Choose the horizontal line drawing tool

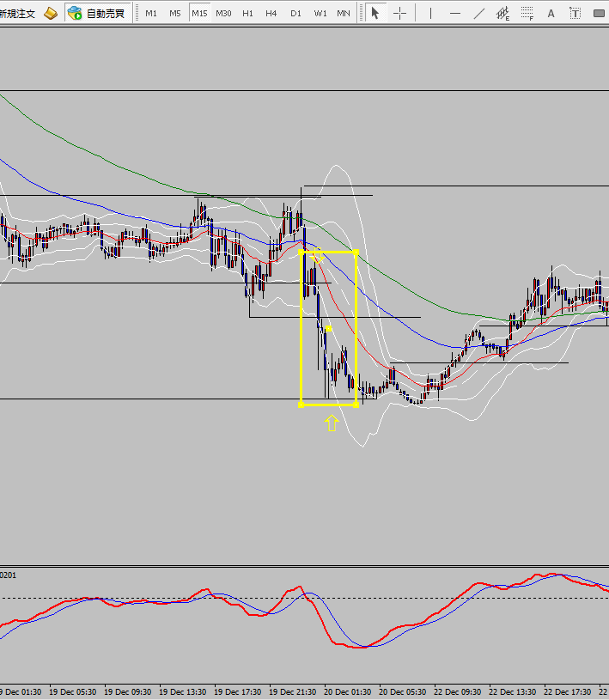point(455,13)
